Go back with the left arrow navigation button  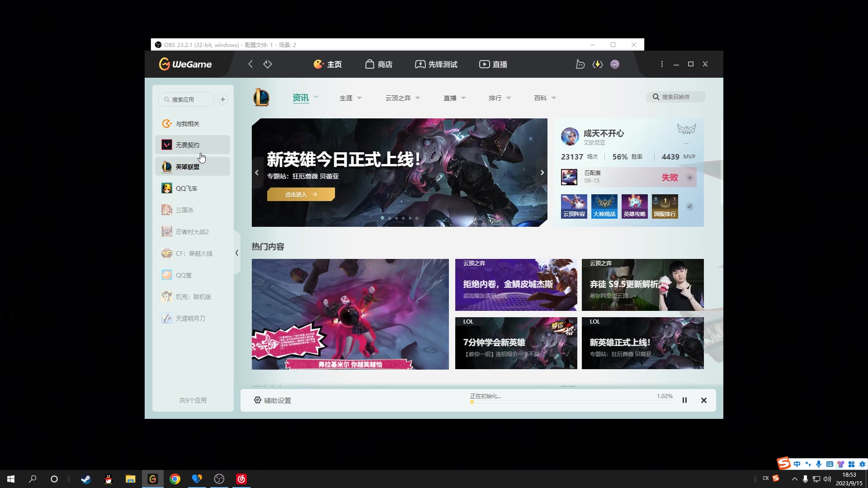pos(250,64)
